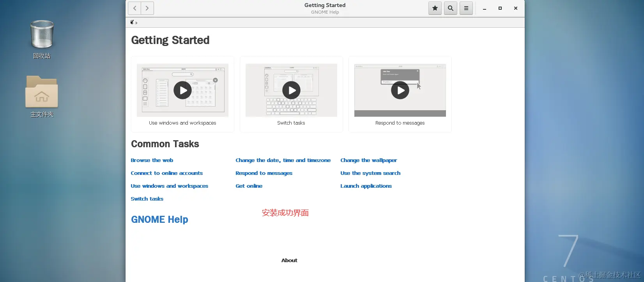The width and height of the screenshot is (644, 282).
Task: Maximize the GNOME Help window
Action: click(500, 8)
